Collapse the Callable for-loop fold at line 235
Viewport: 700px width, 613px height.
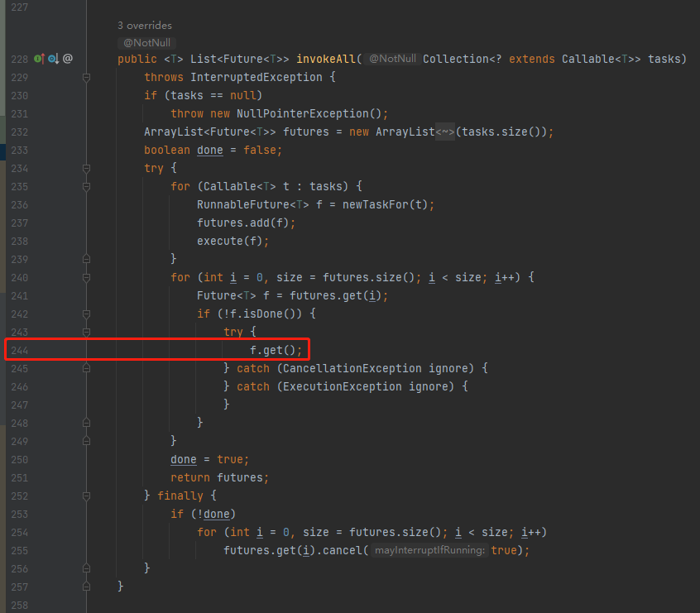87,187
